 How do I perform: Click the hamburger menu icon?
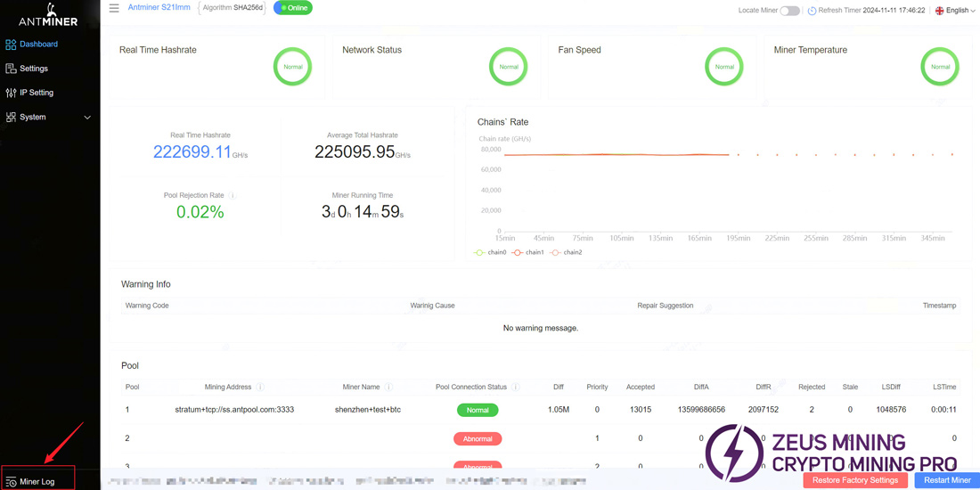(114, 8)
